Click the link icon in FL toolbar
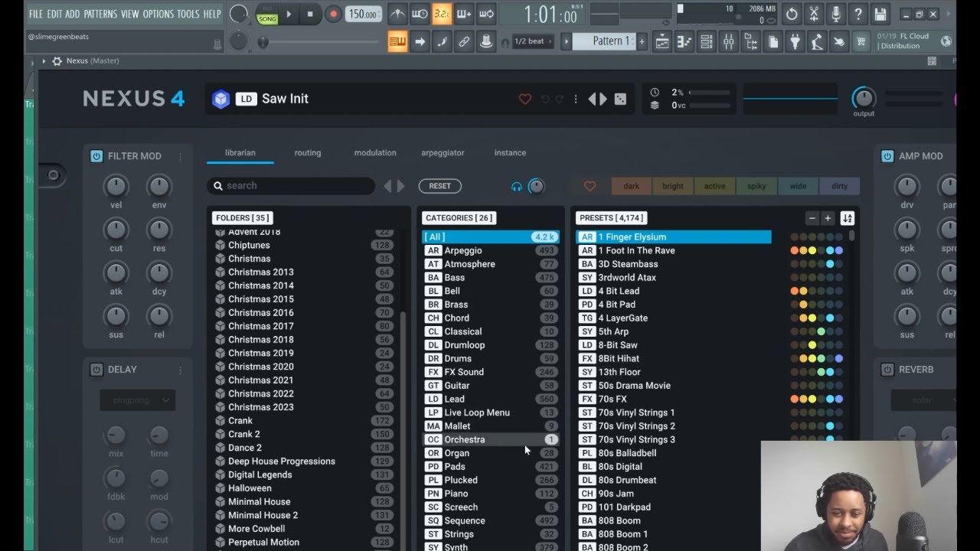Viewport: 980px width, 551px height. click(x=464, y=42)
